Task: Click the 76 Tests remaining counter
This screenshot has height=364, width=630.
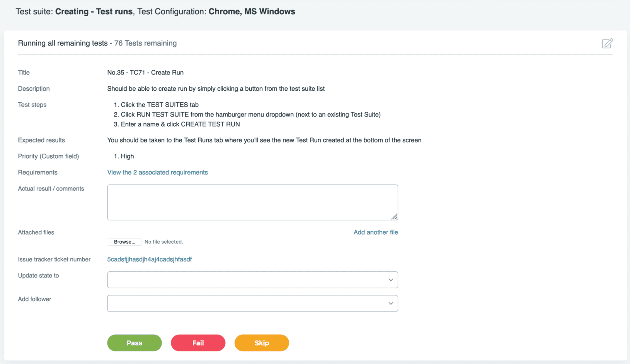Action: (x=145, y=43)
